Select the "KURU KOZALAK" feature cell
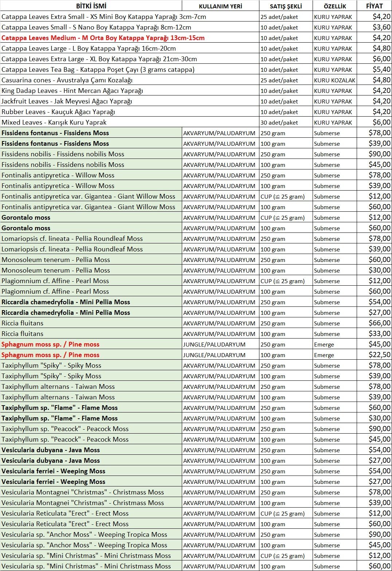392x571 pixels. [334, 80]
